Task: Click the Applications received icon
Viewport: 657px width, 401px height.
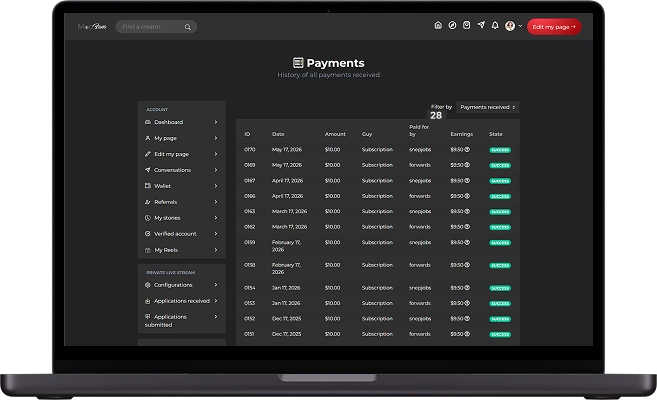Action: pos(147,301)
